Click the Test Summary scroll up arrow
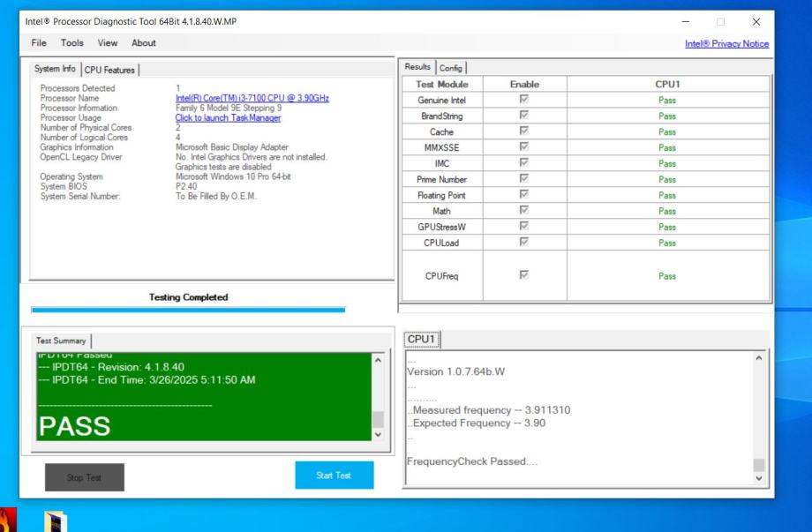This screenshot has height=532, width=812. [378, 360]
